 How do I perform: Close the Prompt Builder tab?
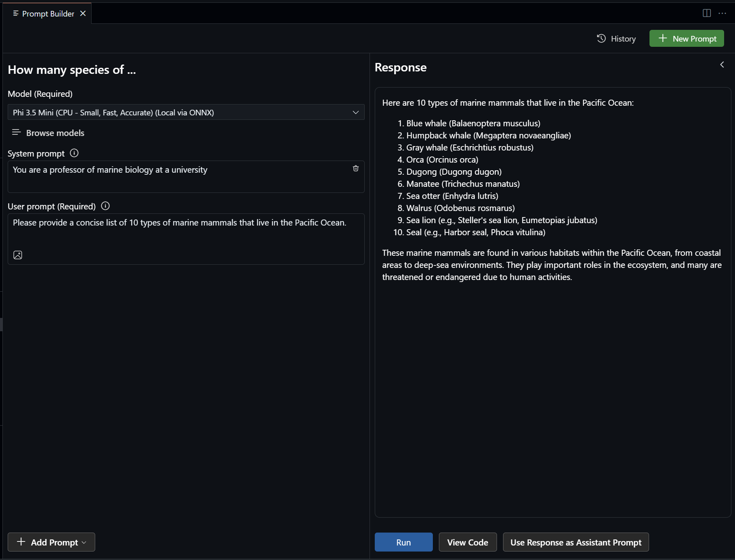[83, 13]
